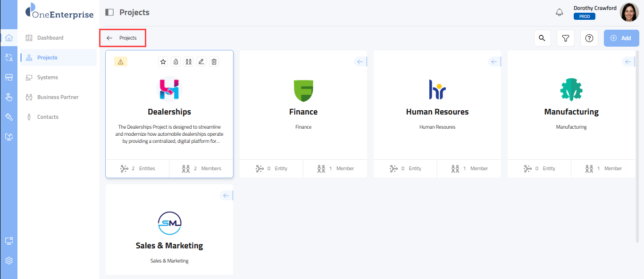Expand the arrow tab on Human Resoures card
Screen dimensions: 644x279
click(494, 62)
